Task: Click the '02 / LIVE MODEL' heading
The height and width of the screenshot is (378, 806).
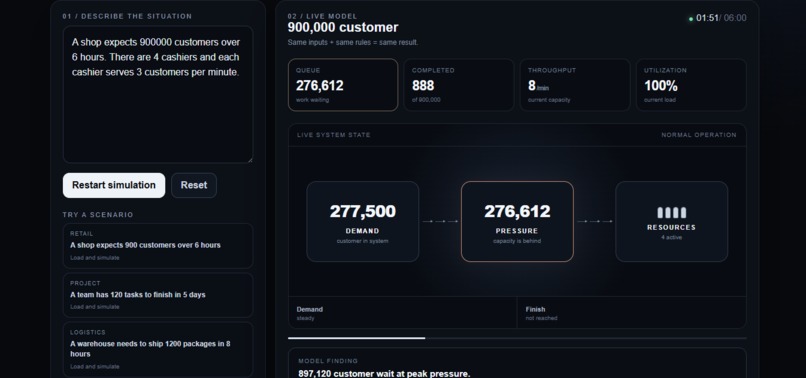Action: click(x=322, y=16)
